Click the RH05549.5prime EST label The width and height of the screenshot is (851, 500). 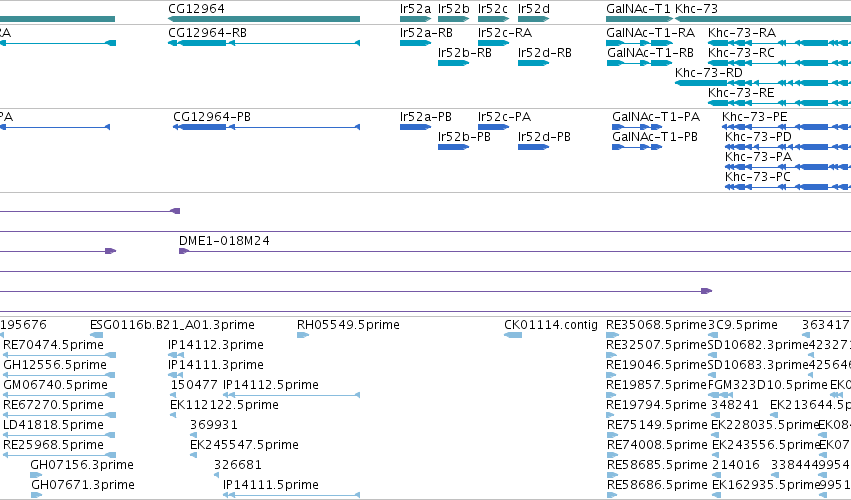tap(348, 325)
